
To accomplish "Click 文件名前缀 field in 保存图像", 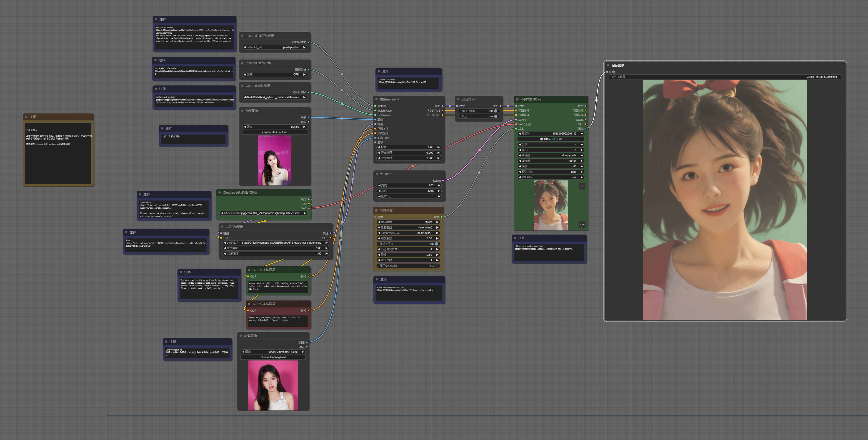I will (x=725, y=77).
